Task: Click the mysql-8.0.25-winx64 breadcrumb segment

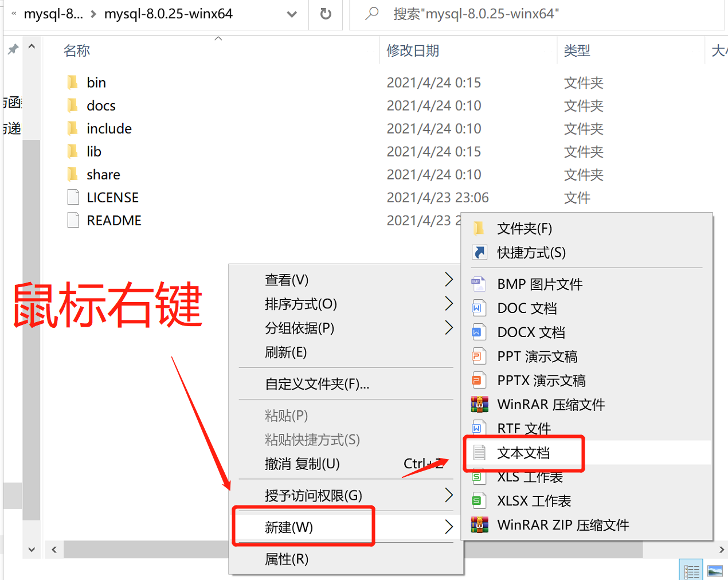Action: 169,14
